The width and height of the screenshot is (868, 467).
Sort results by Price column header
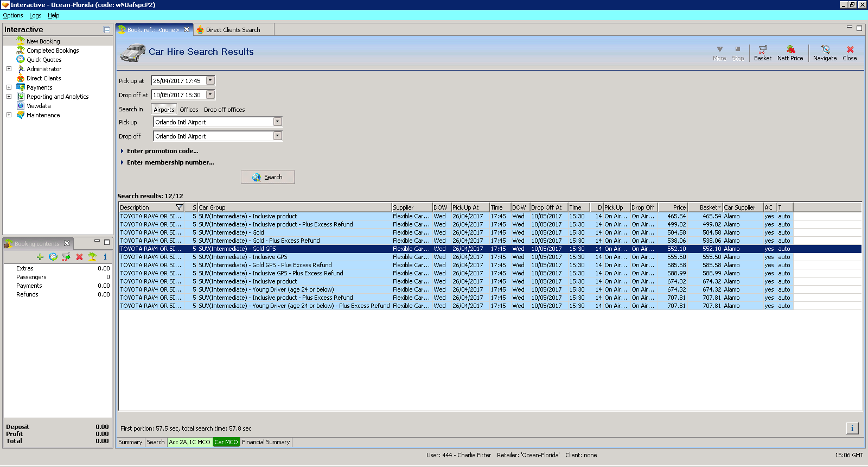click(673, 207)
